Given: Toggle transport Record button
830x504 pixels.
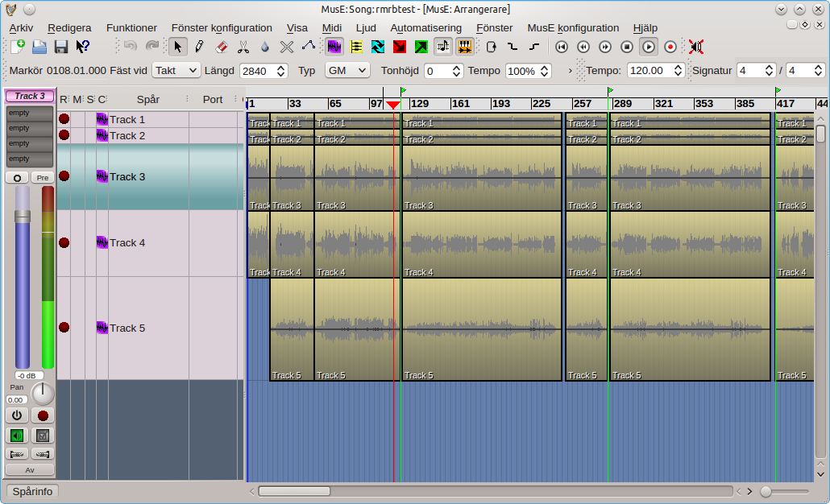Looking at the screenshot, I should [x=670, y=47].
